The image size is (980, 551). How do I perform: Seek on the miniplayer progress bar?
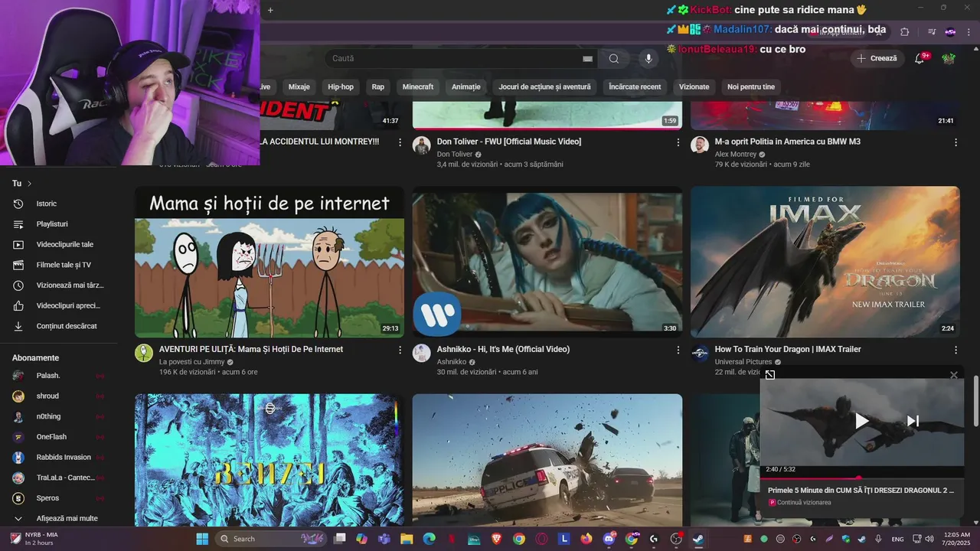click(x=861, y=478)
